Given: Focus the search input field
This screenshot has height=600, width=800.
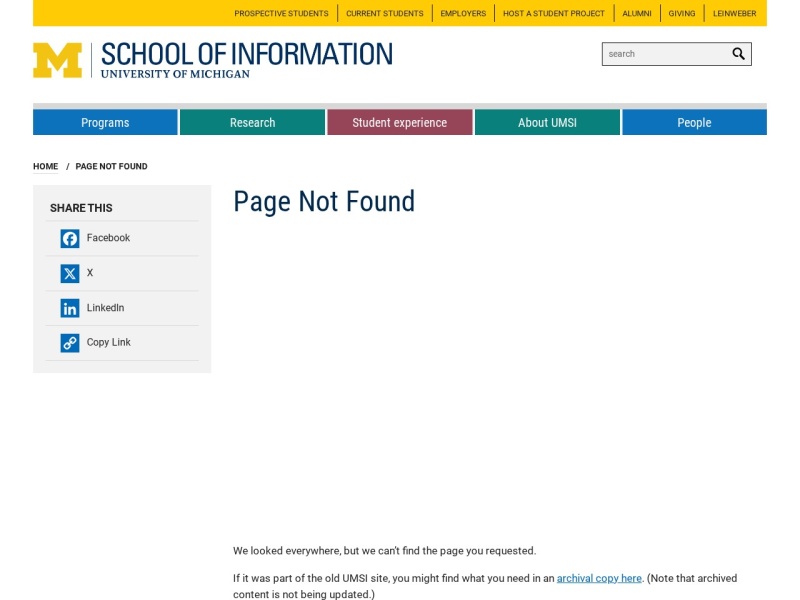Looking at the screenshot, I should tap(666, 54).
